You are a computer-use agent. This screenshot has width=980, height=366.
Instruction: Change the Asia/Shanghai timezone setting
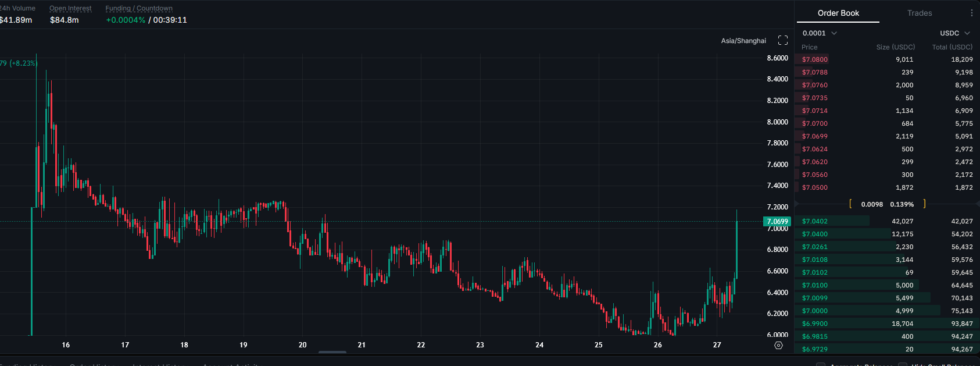743,41
